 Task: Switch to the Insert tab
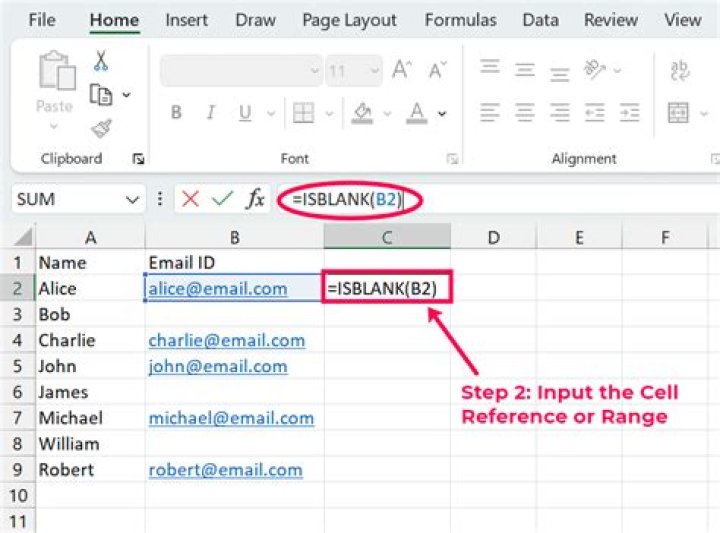(x=186, y=20)
